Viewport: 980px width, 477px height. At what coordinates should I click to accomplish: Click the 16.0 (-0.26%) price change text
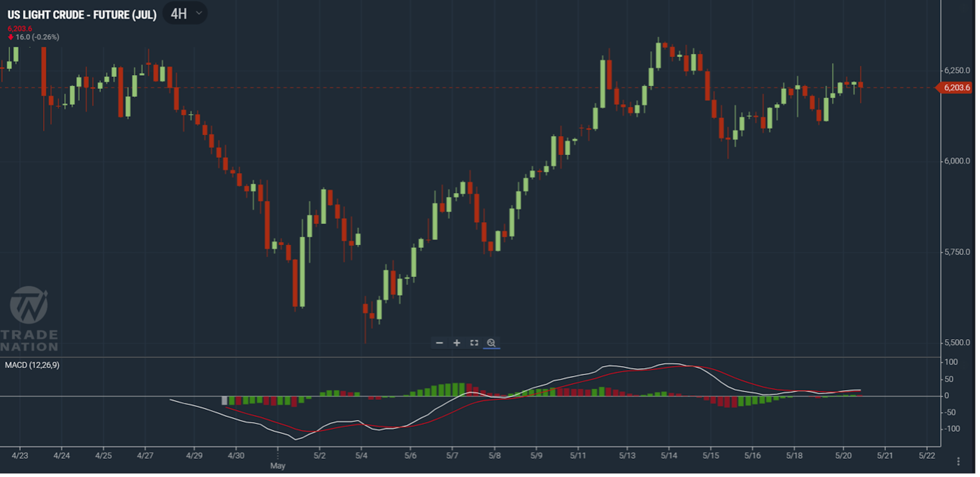(x=37, y=37)
